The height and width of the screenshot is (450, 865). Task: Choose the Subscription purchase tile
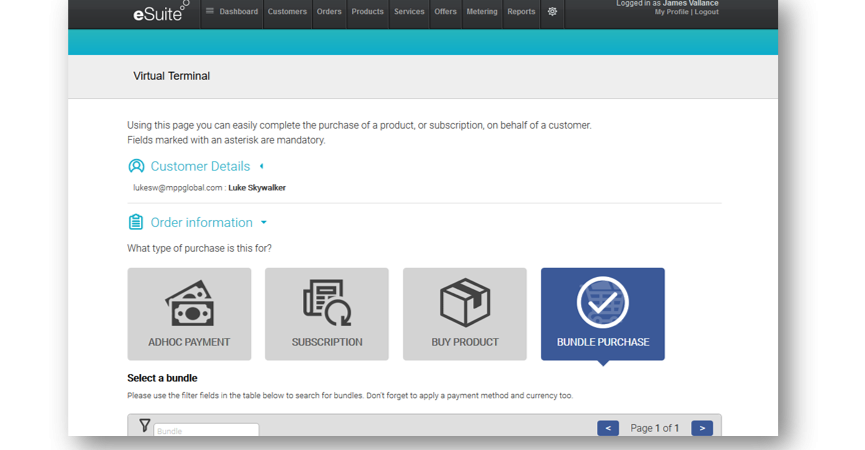(x=327, y=314)
